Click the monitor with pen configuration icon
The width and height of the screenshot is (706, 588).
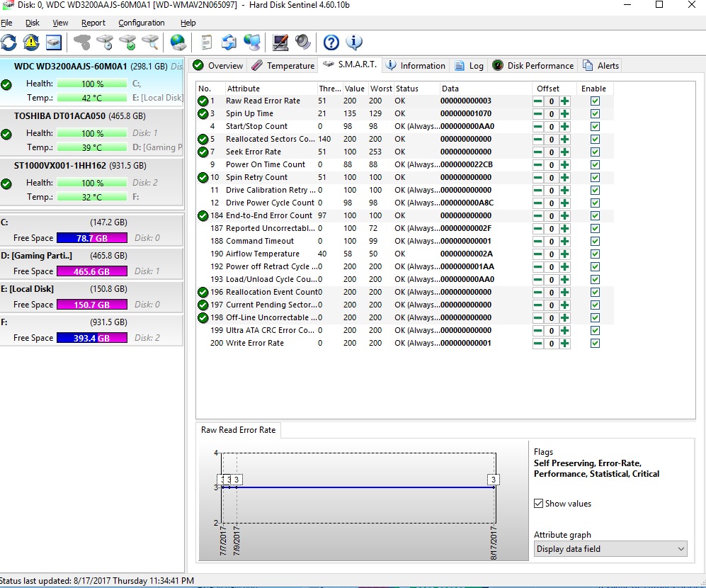(x=280, y=43)
